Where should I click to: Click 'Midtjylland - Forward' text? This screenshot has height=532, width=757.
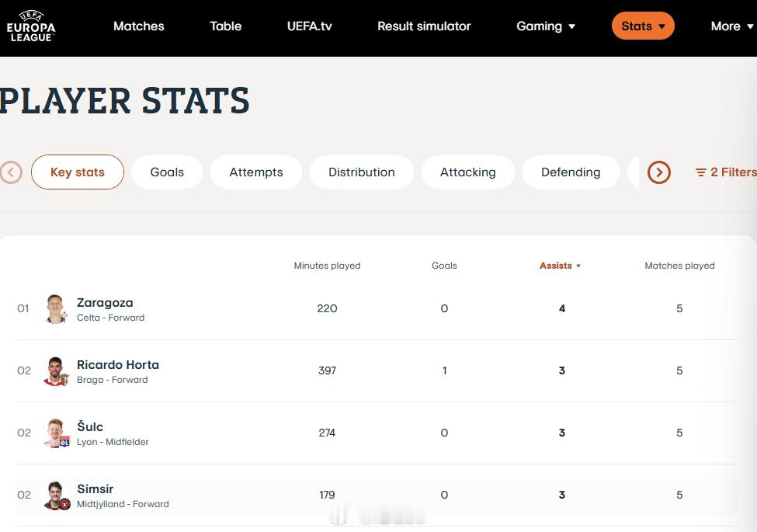123,504
